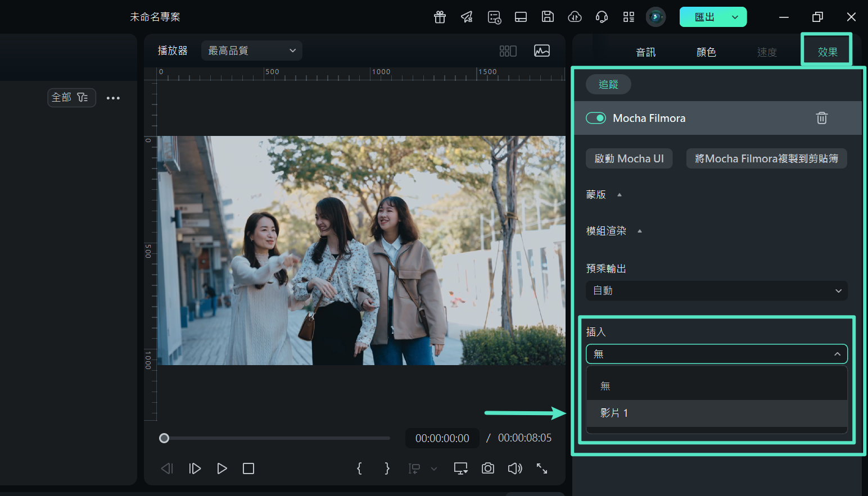Open cloud upload icon
This screenshot has height=496, width=868.
tap(575, 17)
